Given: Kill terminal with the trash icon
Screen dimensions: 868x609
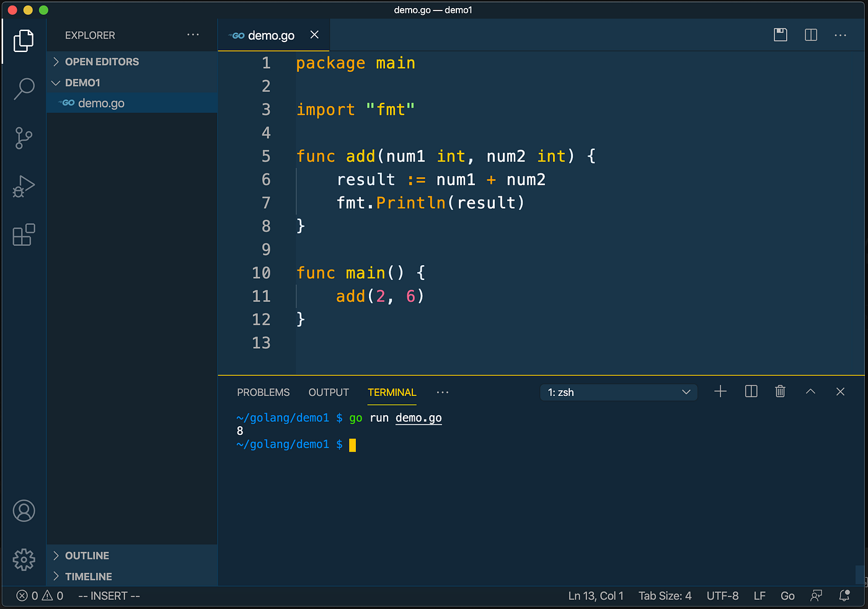Looking at the screenshot, I should (x=781, y=392).
